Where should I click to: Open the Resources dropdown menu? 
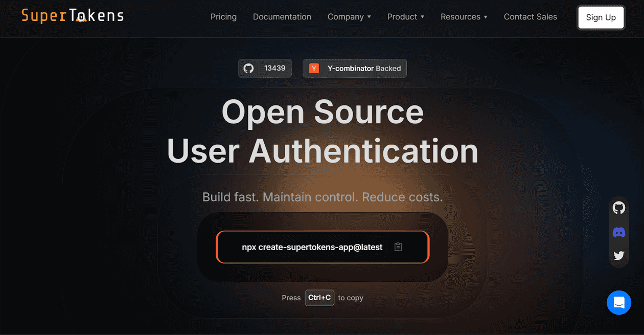pyautogui.click(x=464, y=16)
